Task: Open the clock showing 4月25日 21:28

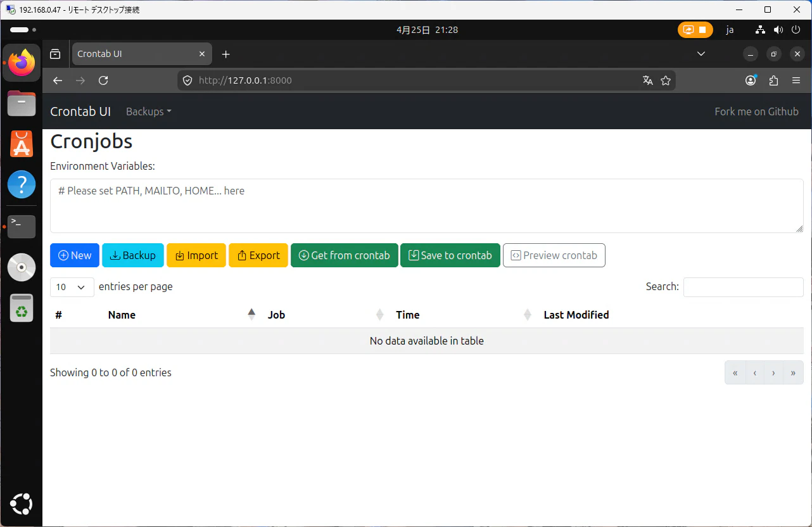Action: (x=427, y=30)
